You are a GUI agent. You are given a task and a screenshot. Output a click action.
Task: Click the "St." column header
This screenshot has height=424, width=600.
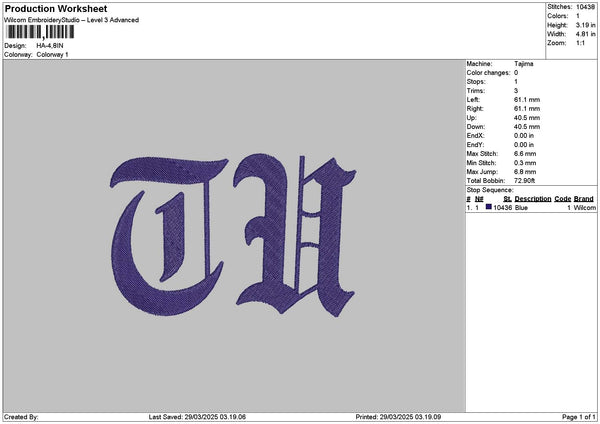pos(507,199)
